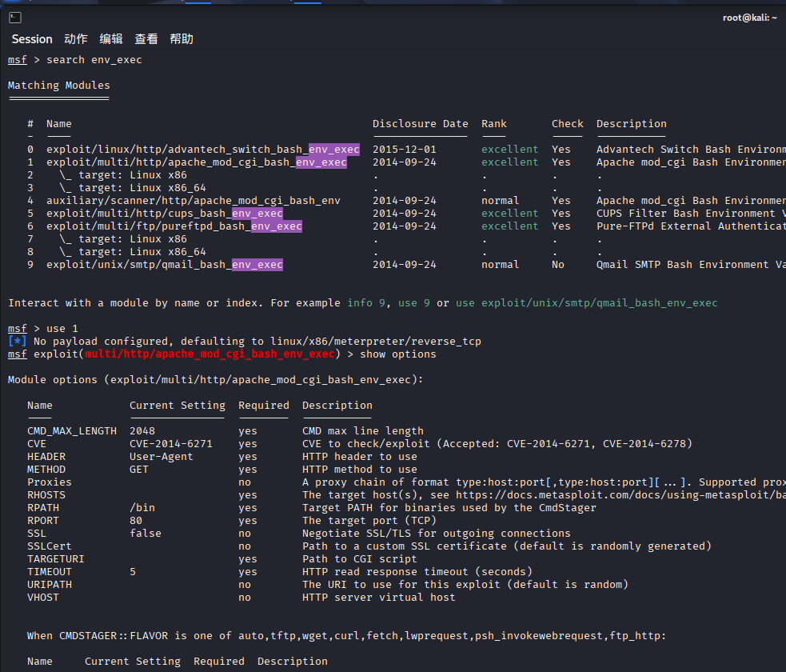The height and width of the screenshot is (672, 786).
Task: Click the CMDSTAGER::FLAVOR line
Action: click(x=346, y=636)
